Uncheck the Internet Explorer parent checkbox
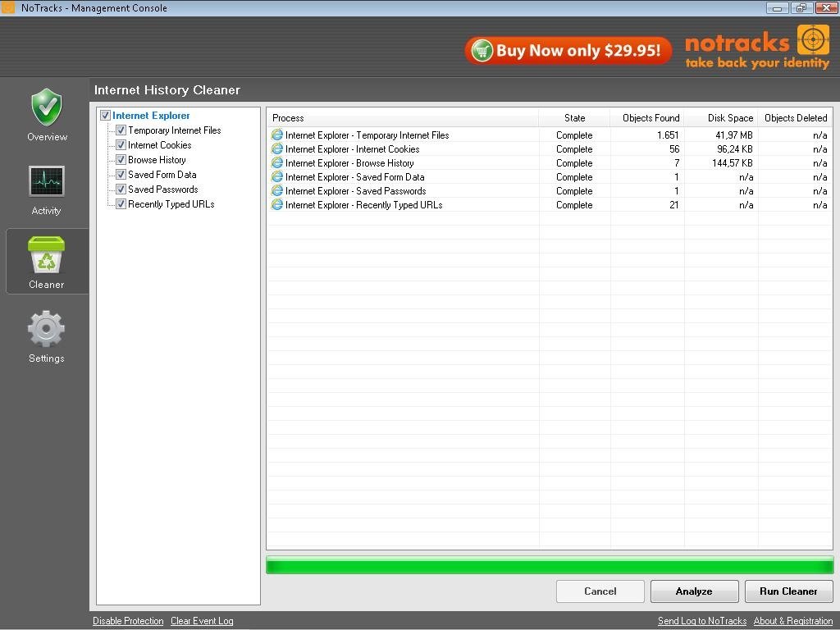This screenshot has width=840, height=630. (106, 115)
